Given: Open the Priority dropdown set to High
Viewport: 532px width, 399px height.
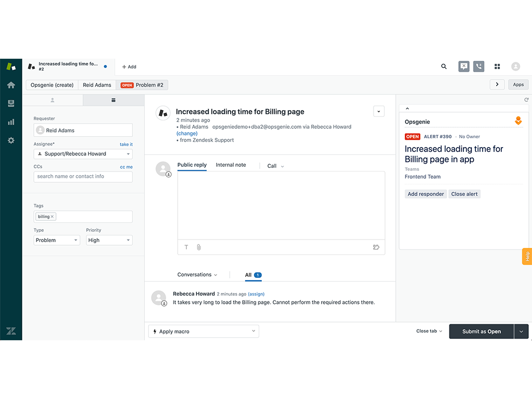Looking at the screenshot, I should pos(109,240).
